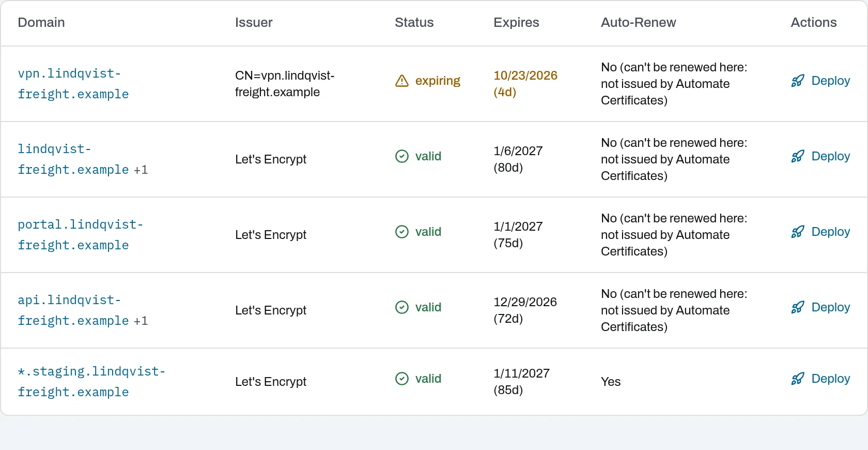868x450 pixels.
Task: Click the Deploy label in the 80d row
Action: 830,156
